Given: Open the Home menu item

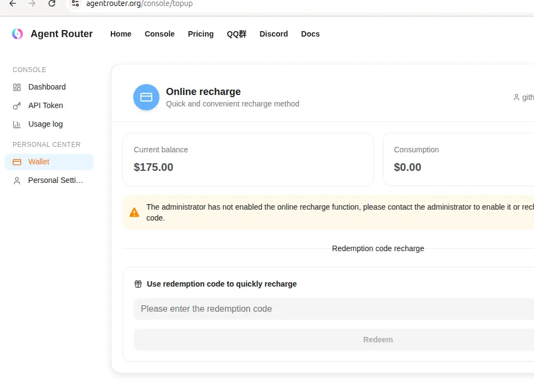Looking at the screenshot, I should point(121,34).
